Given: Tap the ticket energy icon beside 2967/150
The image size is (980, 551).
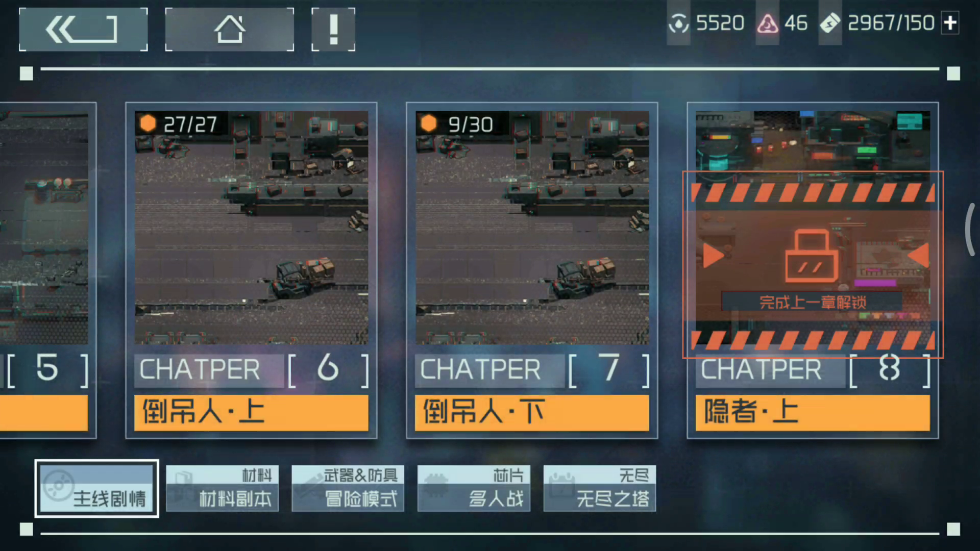Looking at the screenshot, I should point(830,23).
